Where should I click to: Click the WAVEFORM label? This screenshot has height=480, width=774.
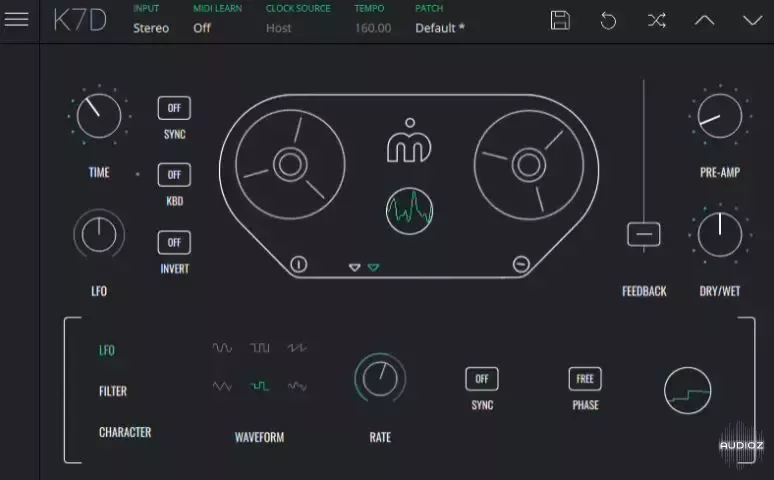pyautogui.click(x=259, y=437)
